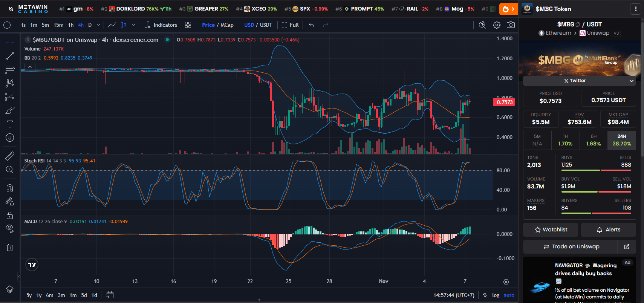Open the timezone 14:57:44 (UTC+7) selector

point(454,295)
